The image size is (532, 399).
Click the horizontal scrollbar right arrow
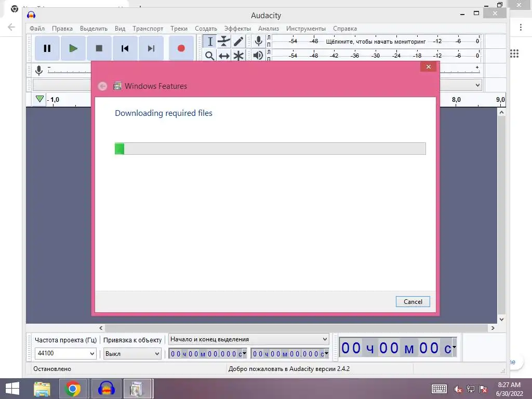(x=493, y=328)
